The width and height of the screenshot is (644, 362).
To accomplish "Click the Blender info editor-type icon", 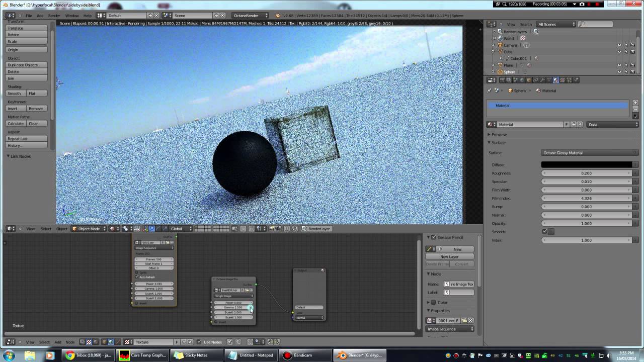I will (10, 16).
